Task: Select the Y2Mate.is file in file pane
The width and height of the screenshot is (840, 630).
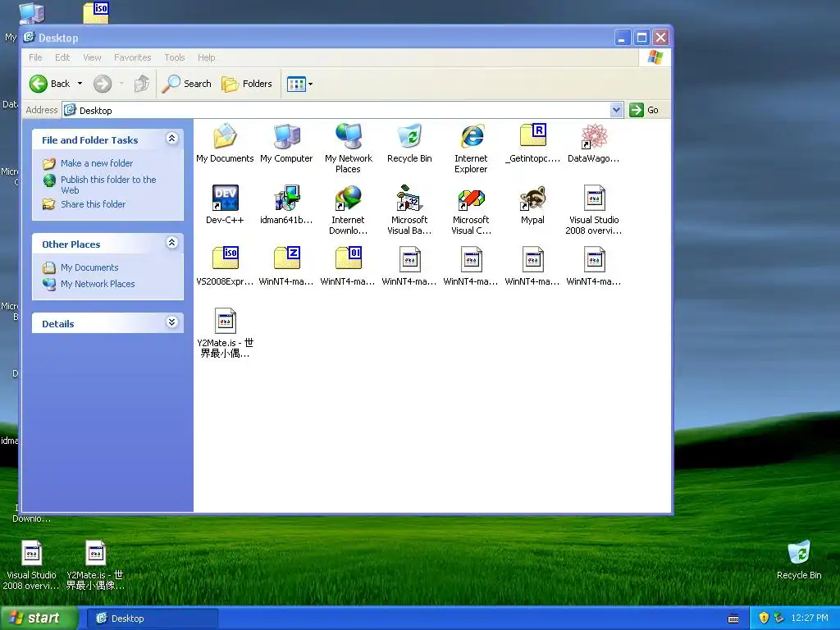Action: 225,321
